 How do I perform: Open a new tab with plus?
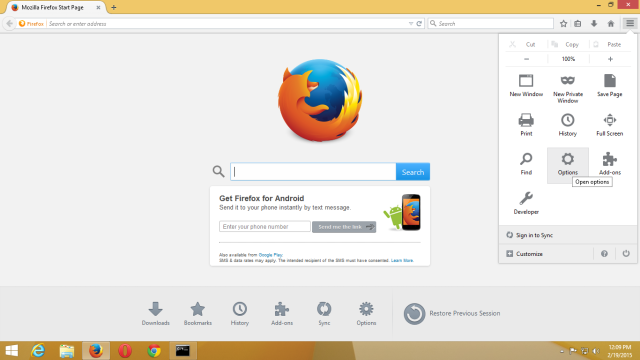point(113,7)
